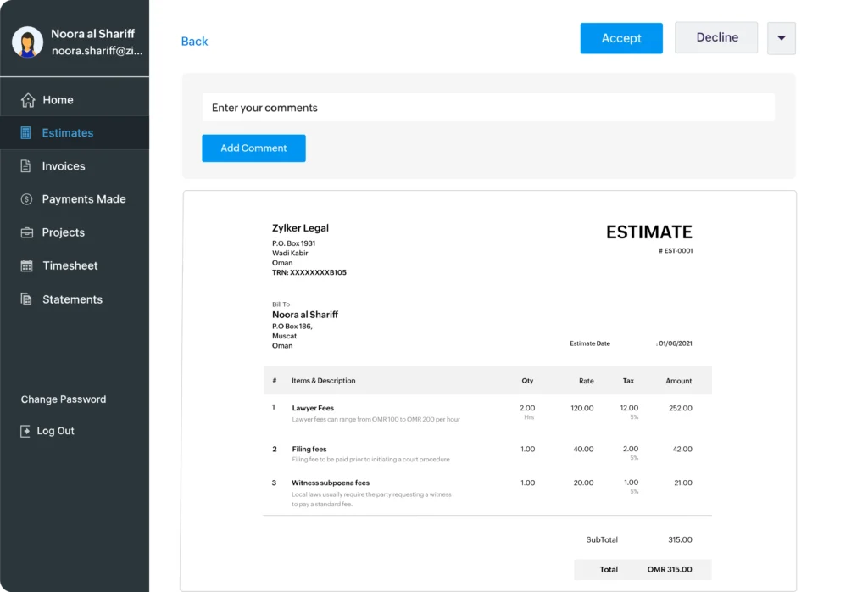The height and width of the screenshot is (592, 868).
Task: Click Witness subpoena amount 21.00
Action: tap(683, 483)
